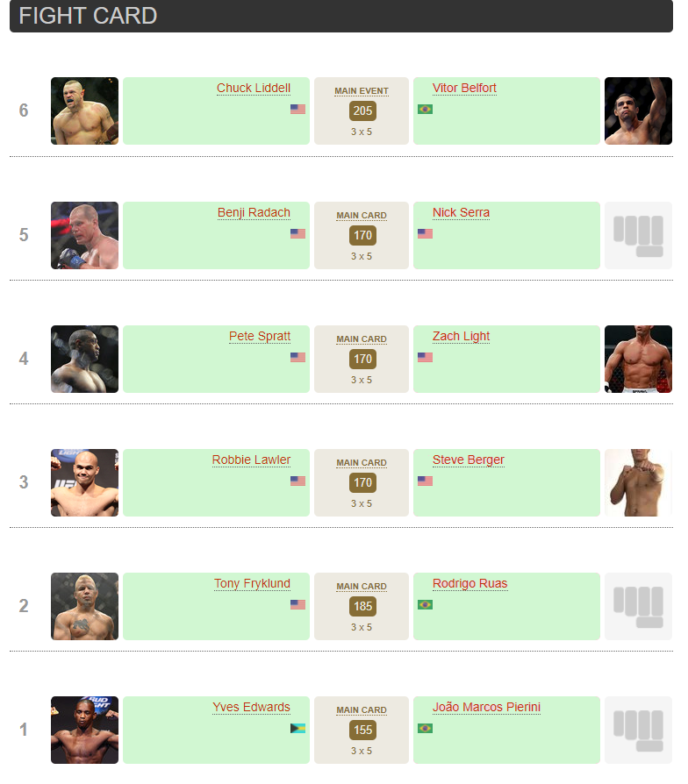Open Pete Spratt's fighter photo
Screen dimensions: 688x784
(x=84, y=359)
